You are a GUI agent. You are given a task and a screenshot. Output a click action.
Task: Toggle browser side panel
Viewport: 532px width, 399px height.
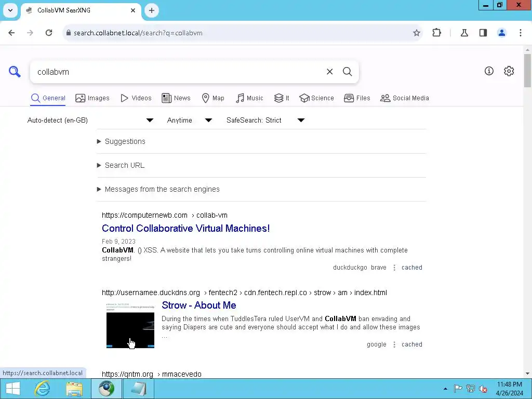click(x=483, y=33)
